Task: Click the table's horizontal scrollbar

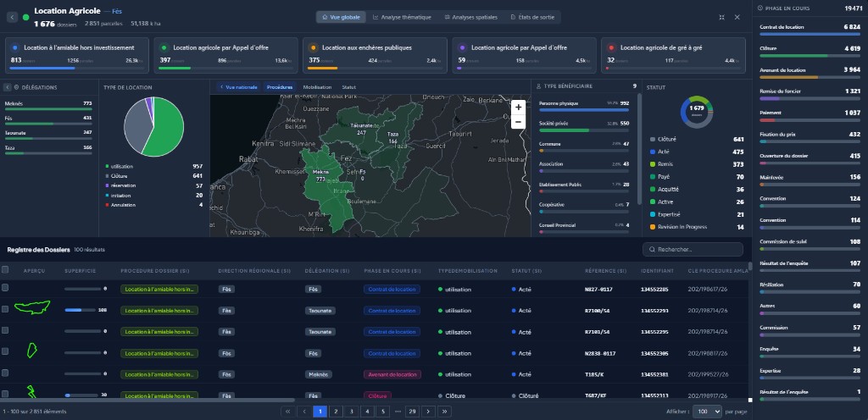Action: click(147, 401)
